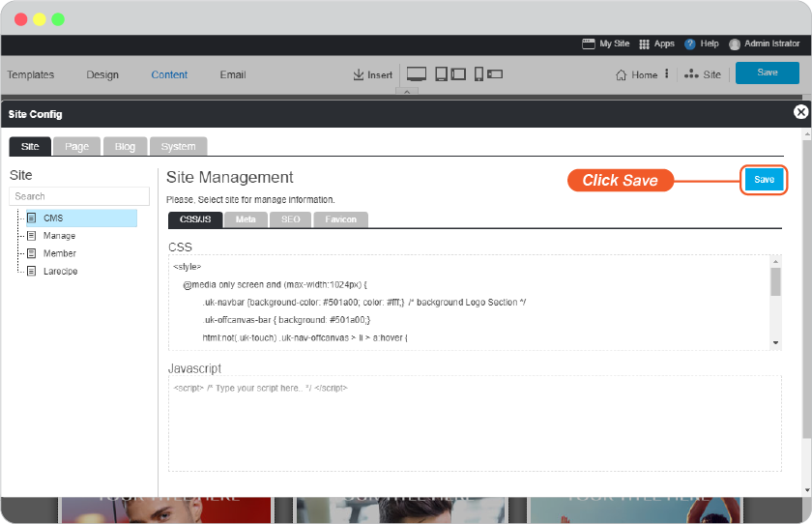This screenshot has height=524, width=812.
Task: Open the Templates menu
Action: click(x=31, y=74)
